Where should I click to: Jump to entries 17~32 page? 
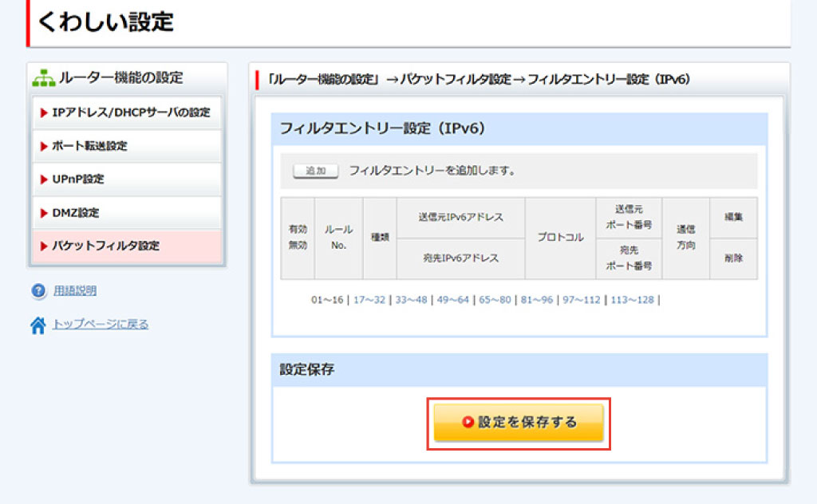pos(369,300)
